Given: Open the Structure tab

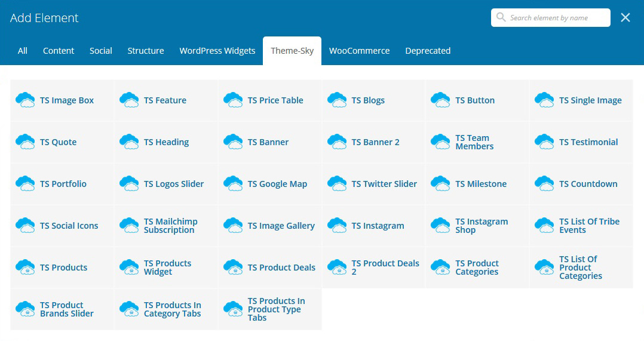Looking at the screenshot, I should pyautogui.click(x=145, y=51).
